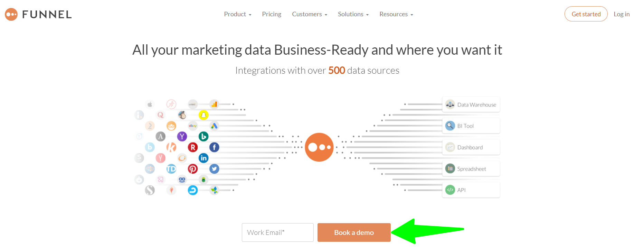Select the Mailchimp integration icon
Viewport: 644px width, 247px height.
click(x=182, y=115)
